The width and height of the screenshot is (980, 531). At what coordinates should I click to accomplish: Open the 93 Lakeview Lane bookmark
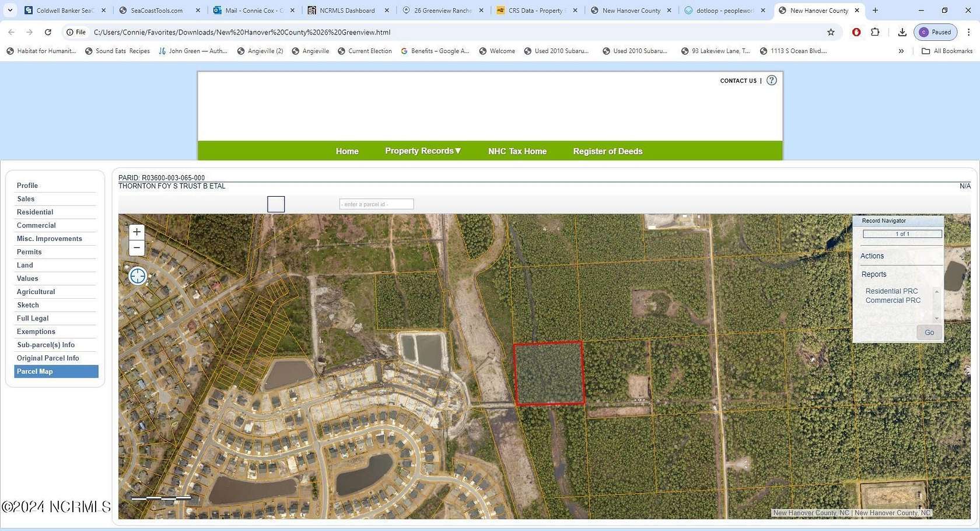click(x=715, y=51)
